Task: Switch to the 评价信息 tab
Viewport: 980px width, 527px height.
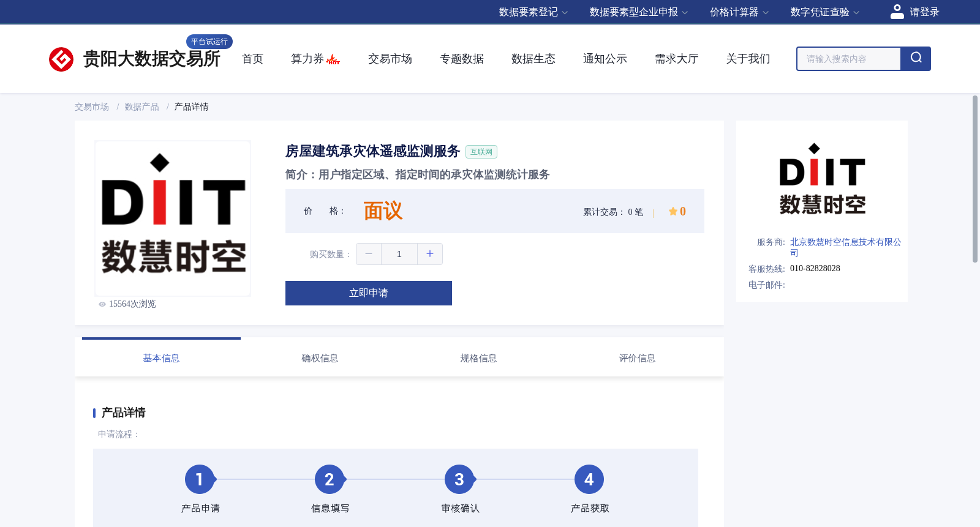Action: pyautogui.click(x=637, y=358)
